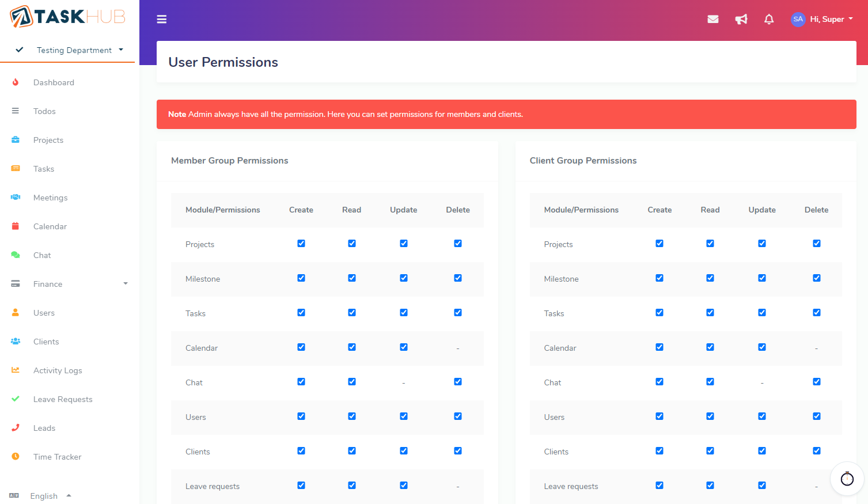Navigate to Time Tracker page
Viewport: 868px width, 504px height.
click(57, 457)
